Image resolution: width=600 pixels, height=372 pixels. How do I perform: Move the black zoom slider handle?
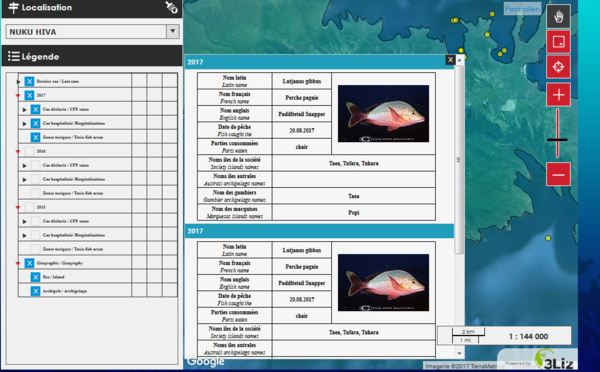[x=557, y=140]
